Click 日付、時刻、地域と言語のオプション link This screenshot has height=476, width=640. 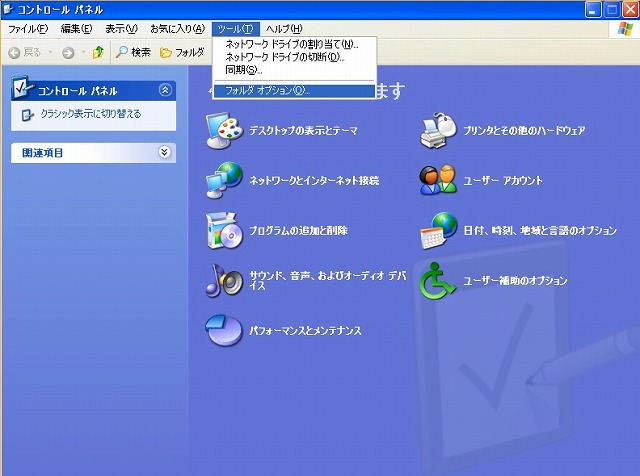pos(540,231)
